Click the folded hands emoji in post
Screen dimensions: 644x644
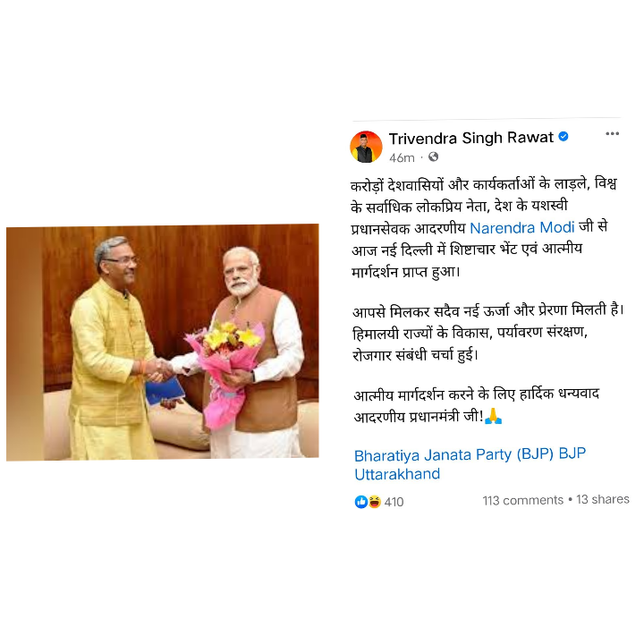pos(493,416)
